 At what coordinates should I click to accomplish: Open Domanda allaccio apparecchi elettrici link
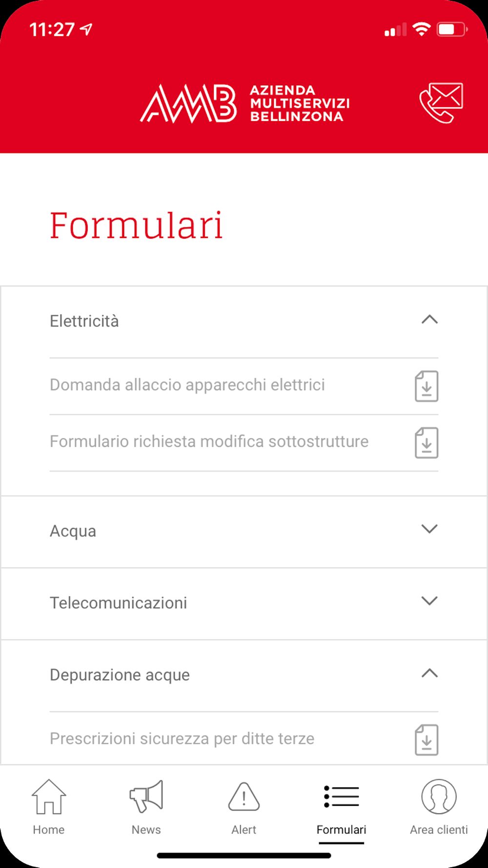(x=187, y=385)
